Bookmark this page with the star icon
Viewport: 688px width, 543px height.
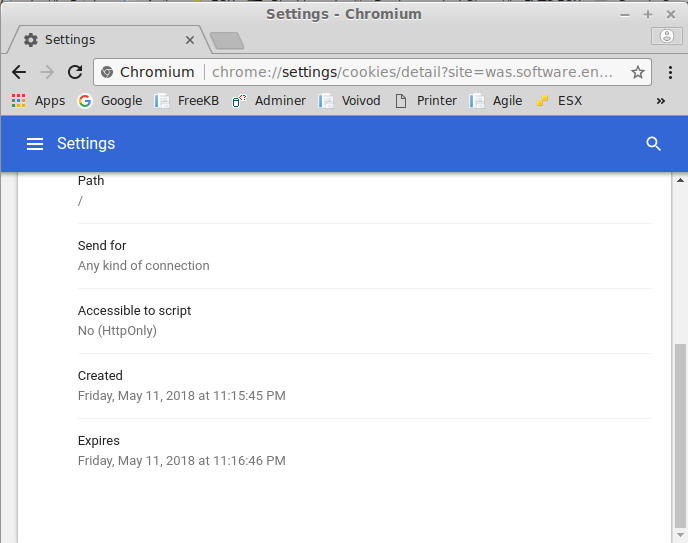point(638,72)
